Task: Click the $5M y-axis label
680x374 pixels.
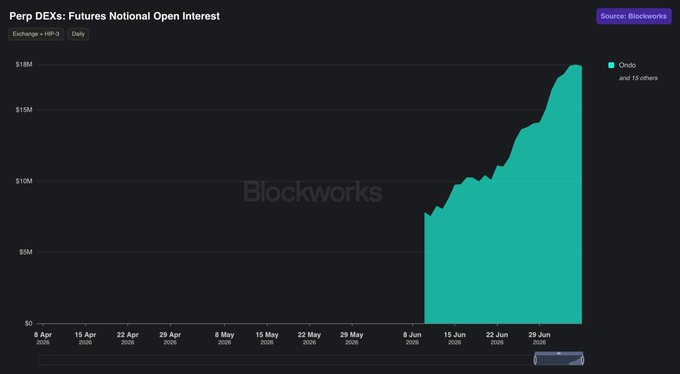Action: coord(26,252)
